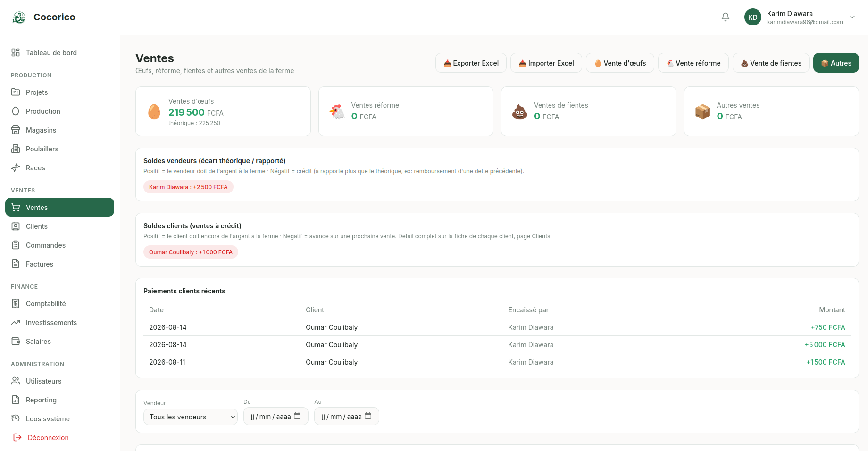Click the KD user avatar
The image size is (868, 451).
point(753,17)
